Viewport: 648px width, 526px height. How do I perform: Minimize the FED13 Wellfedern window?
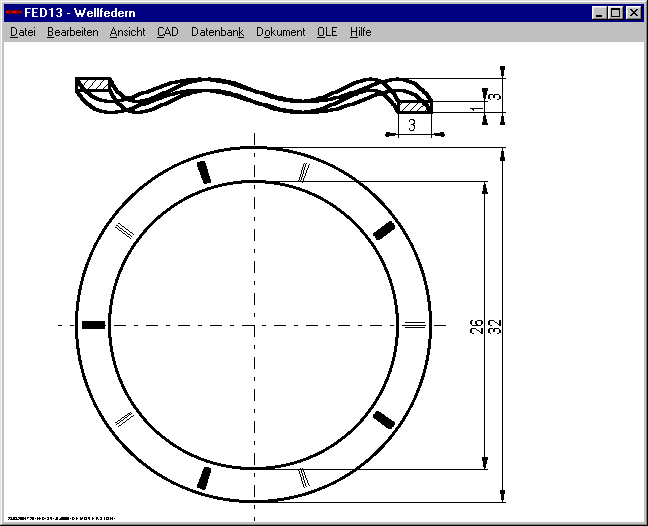[x=600, y=13]
